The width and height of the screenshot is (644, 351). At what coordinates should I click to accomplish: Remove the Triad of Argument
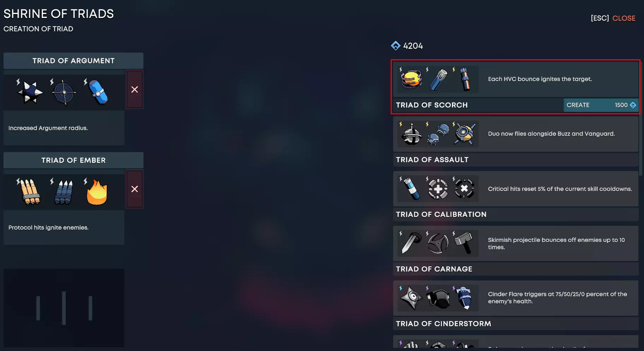tap(135, 90)
